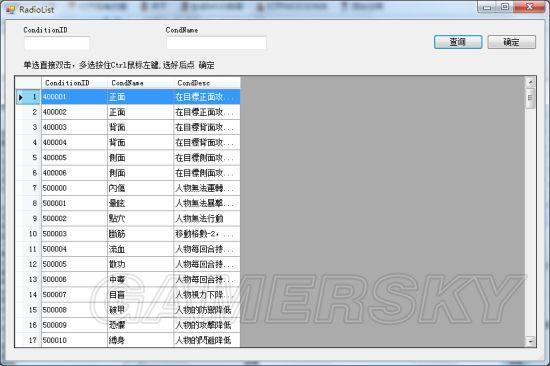Click the scrollbar down arrow
Viewport: 550px width, 366px height.
(530, 341)
